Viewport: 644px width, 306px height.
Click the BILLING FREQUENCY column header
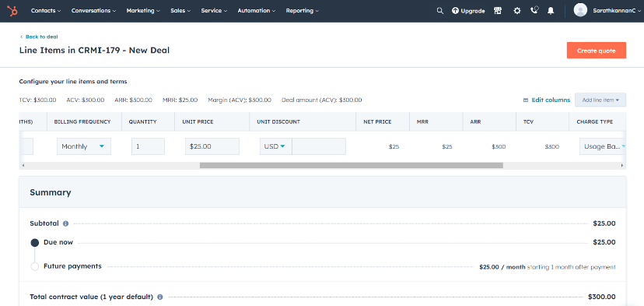(x=84, y=121)
